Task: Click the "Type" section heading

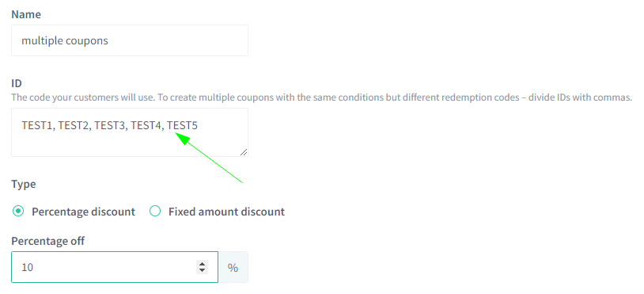Action: 24,184
